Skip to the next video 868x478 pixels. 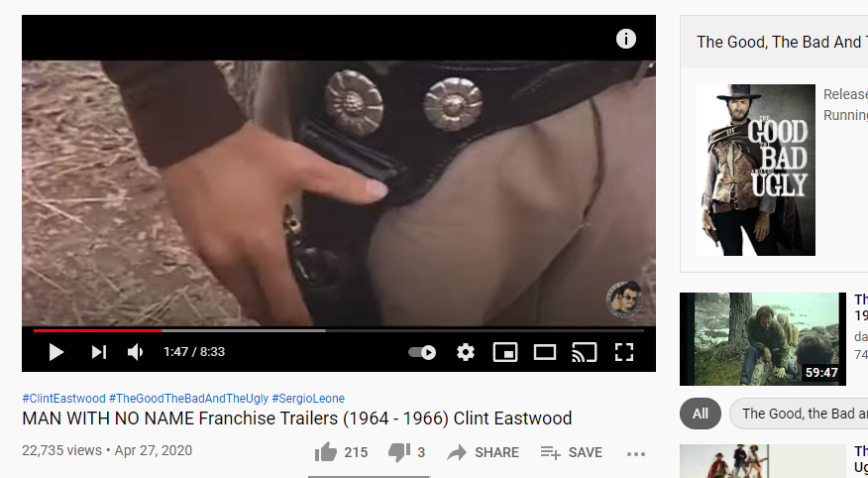98,352
